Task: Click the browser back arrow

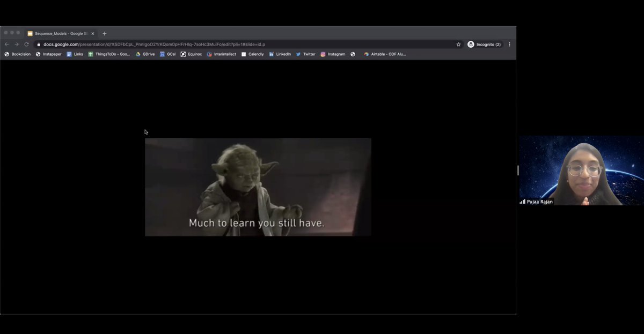Action: coord(7,44)
